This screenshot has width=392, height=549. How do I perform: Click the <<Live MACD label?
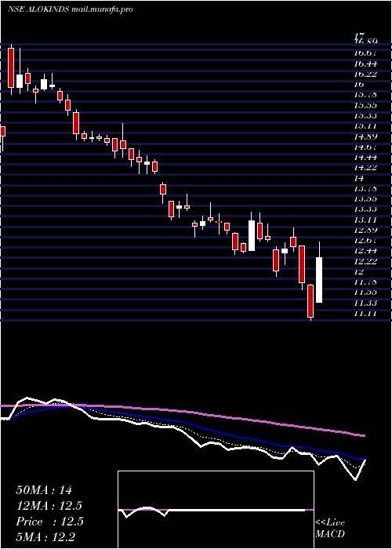pyautogui.click(x=330, y=529)
